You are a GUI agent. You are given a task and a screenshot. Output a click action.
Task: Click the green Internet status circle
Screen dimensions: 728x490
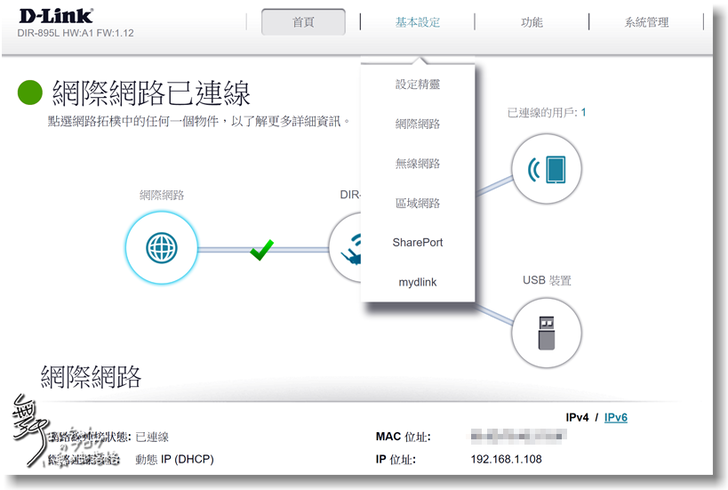pyautogui.click(x=31, y=94)
